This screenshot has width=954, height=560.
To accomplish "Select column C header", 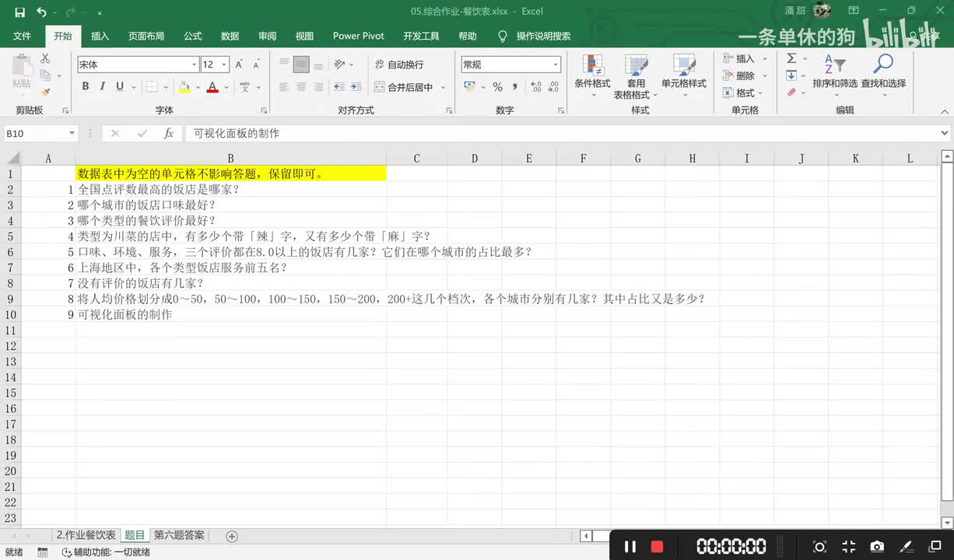I will click(416, 159).
